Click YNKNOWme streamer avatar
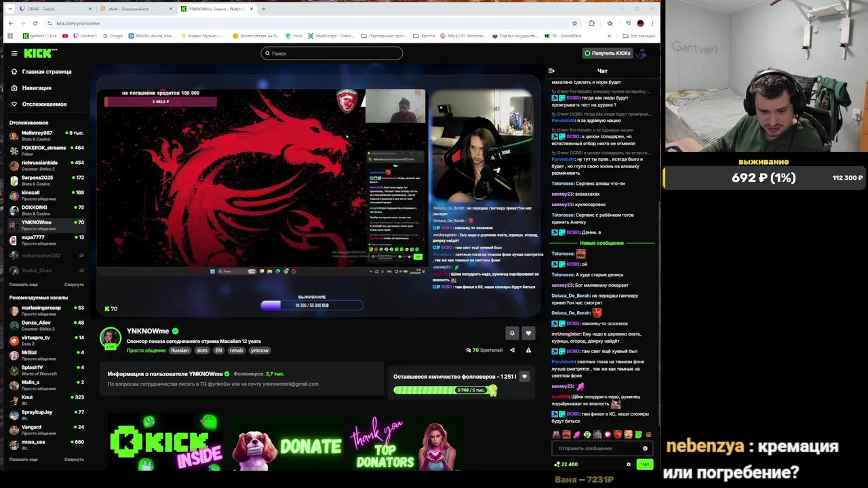The image size is (868, 488). [x=110, y=338]
